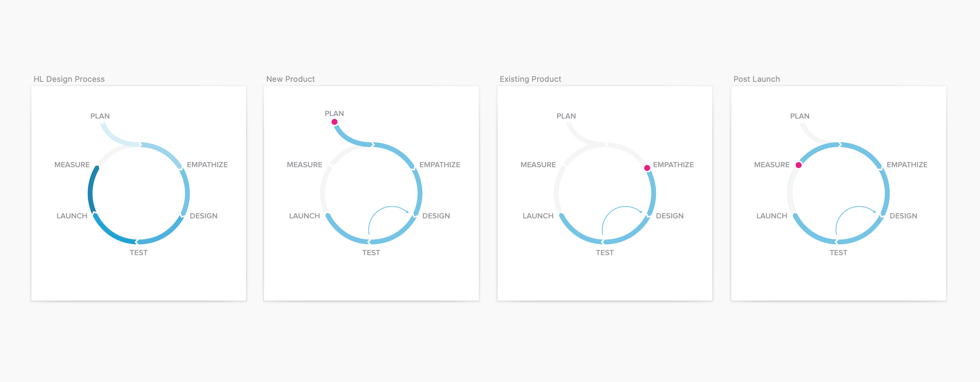Select the Existing Product artboard title

(x=530, y=79)
